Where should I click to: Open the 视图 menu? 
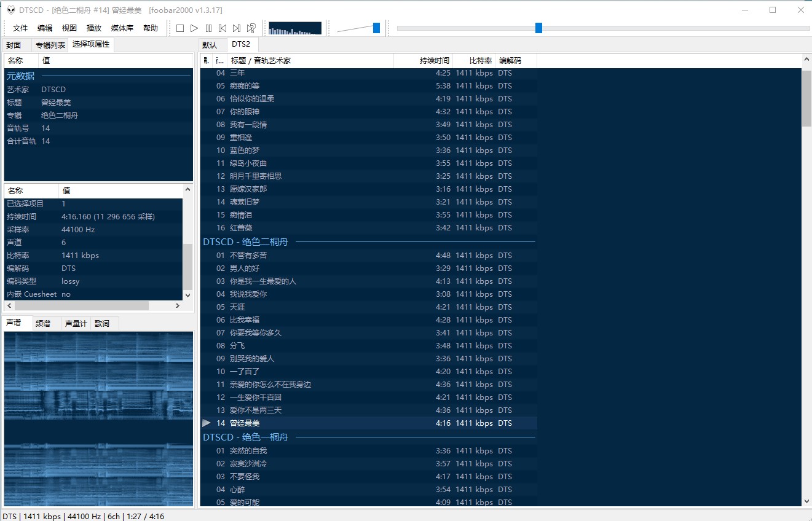(x=69, y=28)
